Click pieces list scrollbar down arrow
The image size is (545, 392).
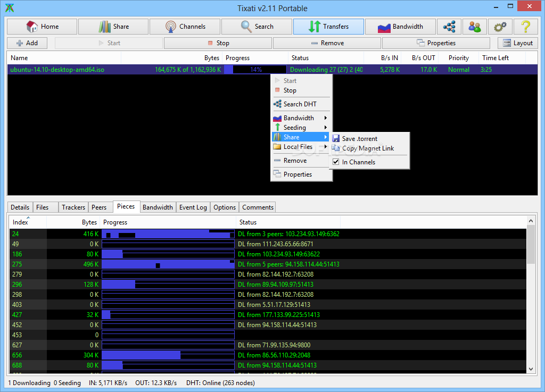click(531, 369)
